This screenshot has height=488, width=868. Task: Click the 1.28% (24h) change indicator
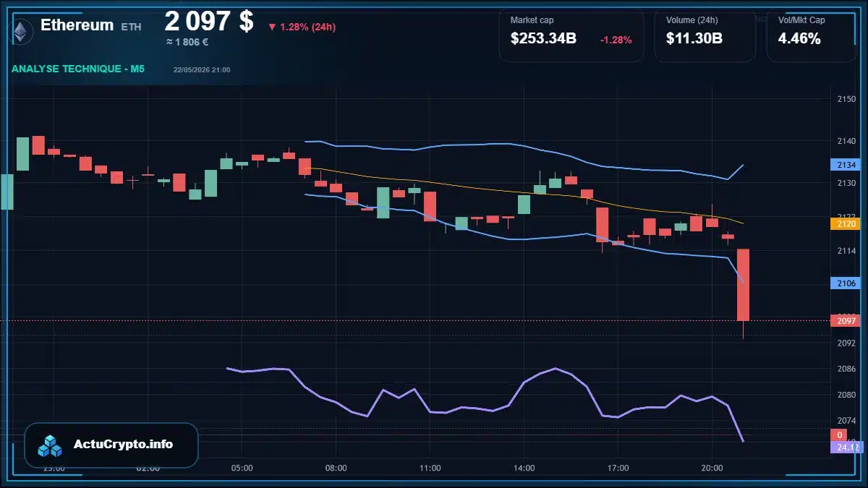pos(302,27)
